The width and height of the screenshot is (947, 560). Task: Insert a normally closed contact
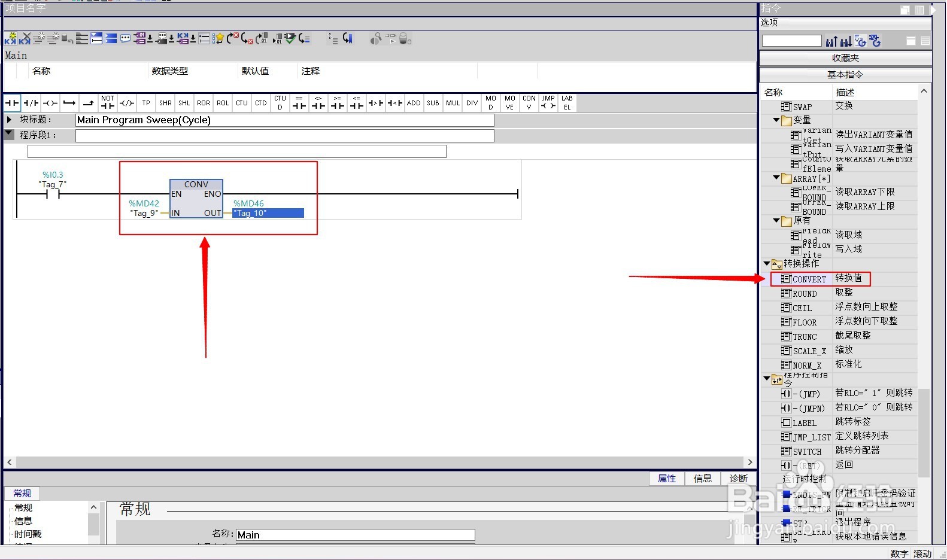(31, 103)
